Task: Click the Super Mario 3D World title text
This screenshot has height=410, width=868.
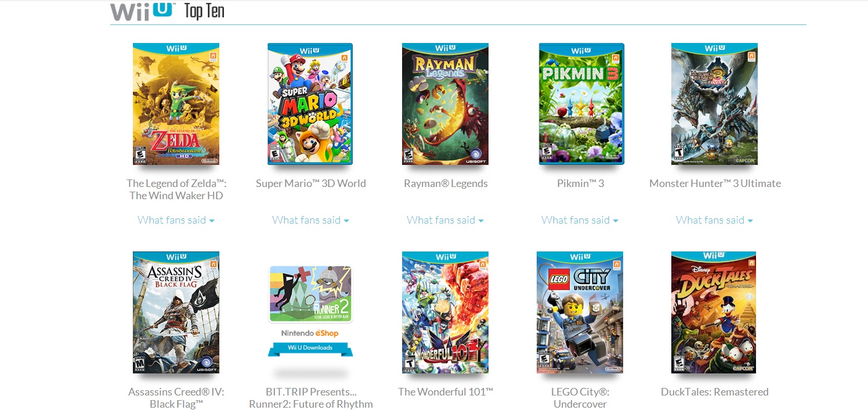Action: [x=310, y=184]
